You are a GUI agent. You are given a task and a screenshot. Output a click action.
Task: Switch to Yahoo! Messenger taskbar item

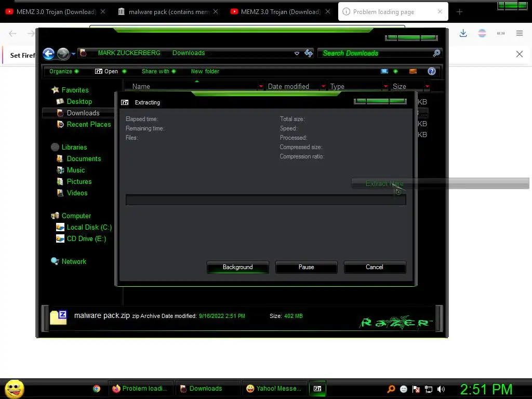tap(274, 389)
